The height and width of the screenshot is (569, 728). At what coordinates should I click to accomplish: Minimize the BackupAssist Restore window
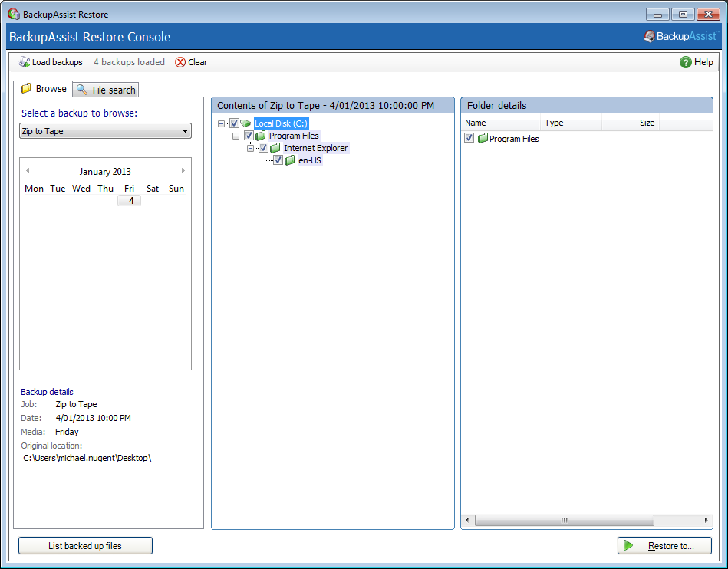[657, 14]
